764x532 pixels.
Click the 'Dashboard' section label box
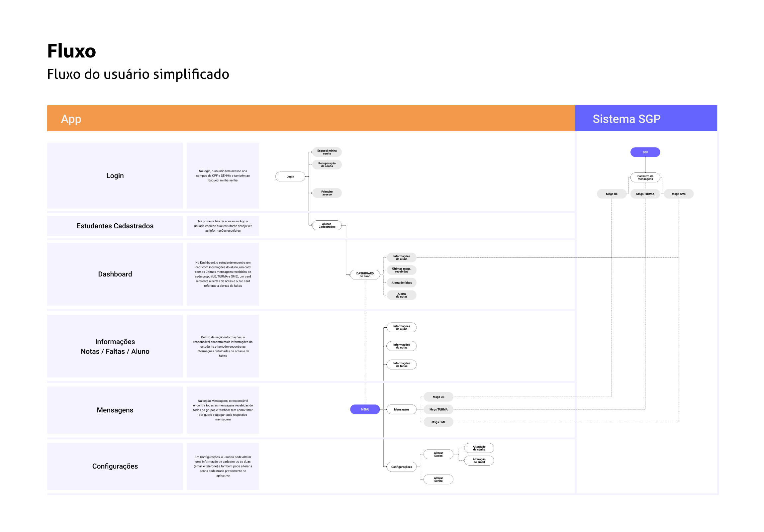[x=115, y=274]
